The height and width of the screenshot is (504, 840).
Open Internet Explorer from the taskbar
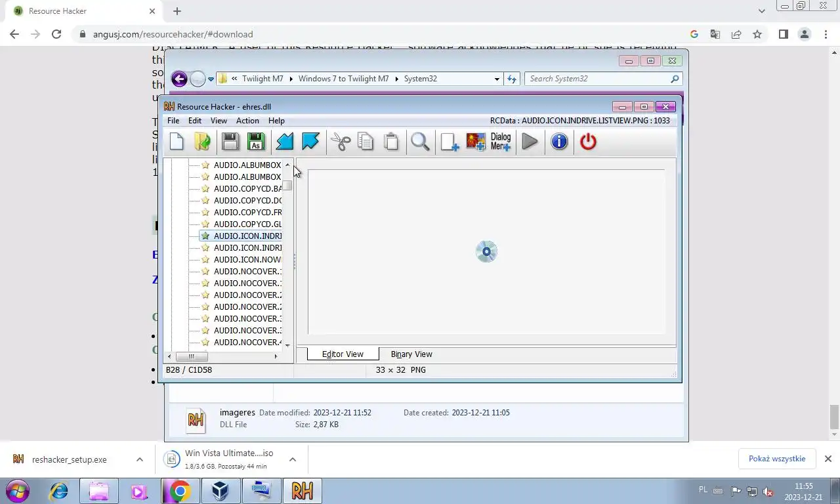(x=59, y=491)
